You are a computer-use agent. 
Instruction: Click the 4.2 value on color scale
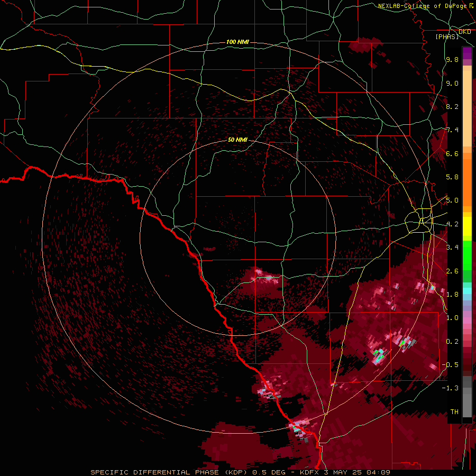click(x=452, y=224)
